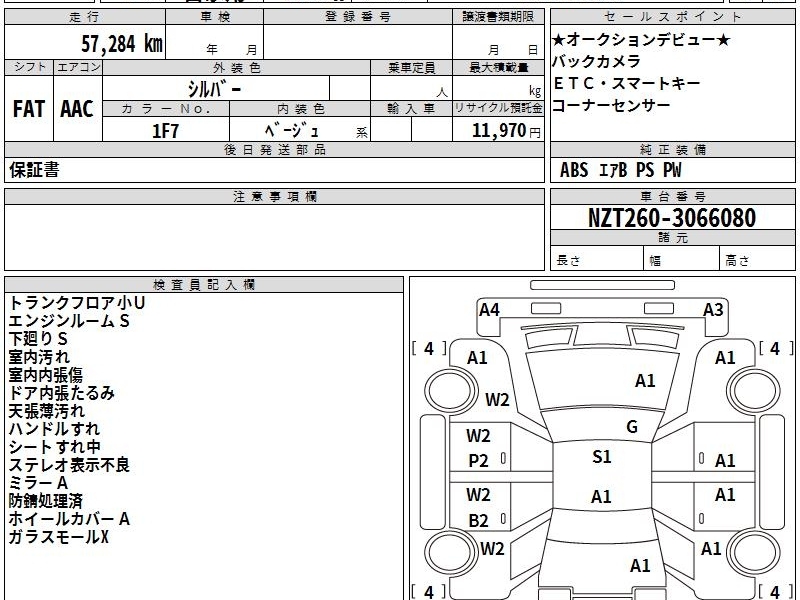Select the "エアコン" header cell
The image size is (800, 600).
coord(78,67)
